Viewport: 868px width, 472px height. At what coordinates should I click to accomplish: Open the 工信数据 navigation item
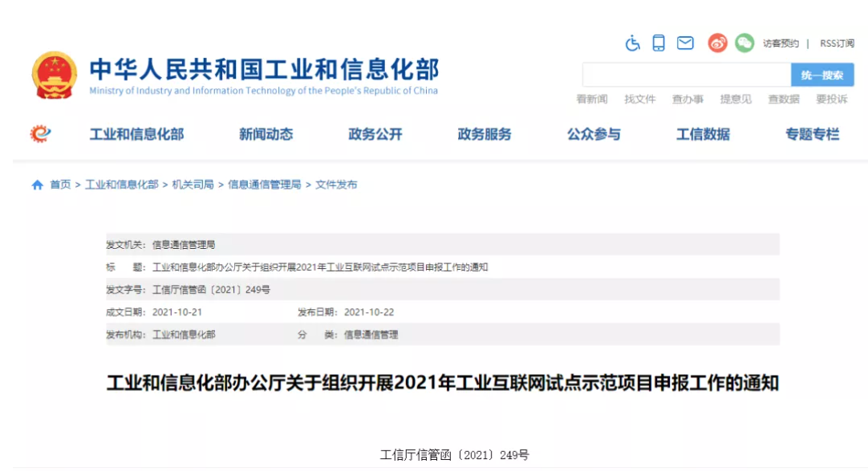pyautogui.click(x=703, y=134)
